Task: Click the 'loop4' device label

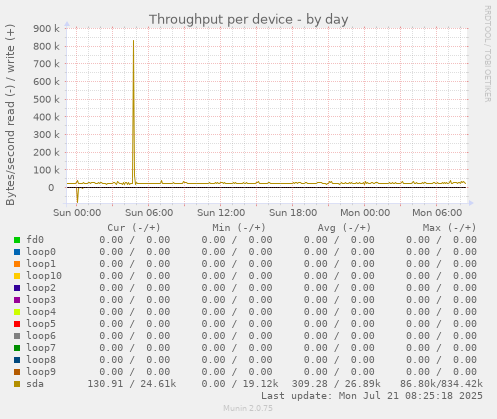Action: [x=41, y=312]
